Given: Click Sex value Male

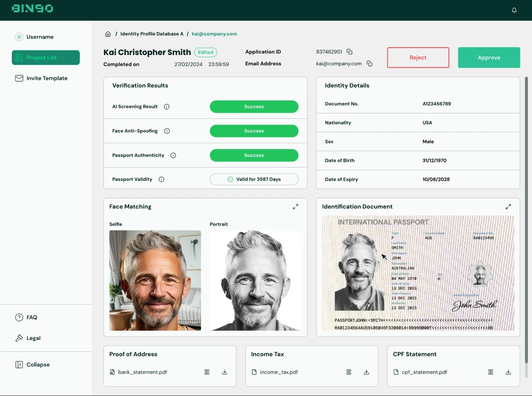Looking at the screenshot, I should point(428,142).
